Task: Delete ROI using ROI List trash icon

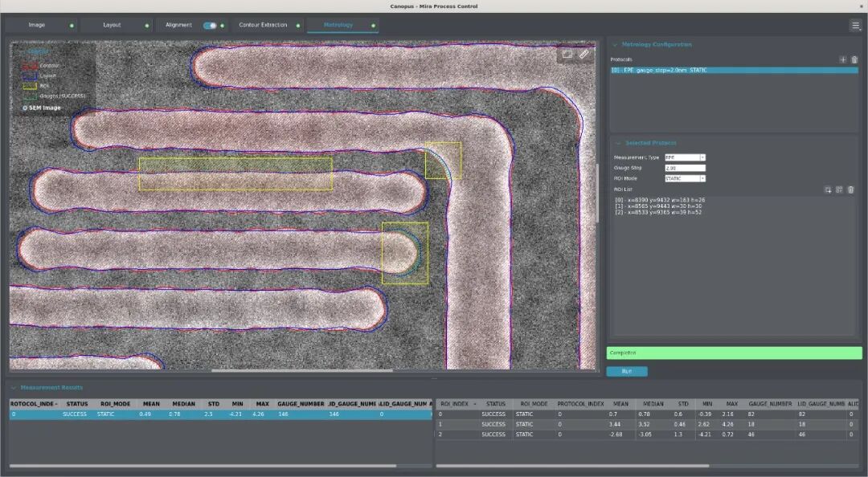Action: [851, 190]
